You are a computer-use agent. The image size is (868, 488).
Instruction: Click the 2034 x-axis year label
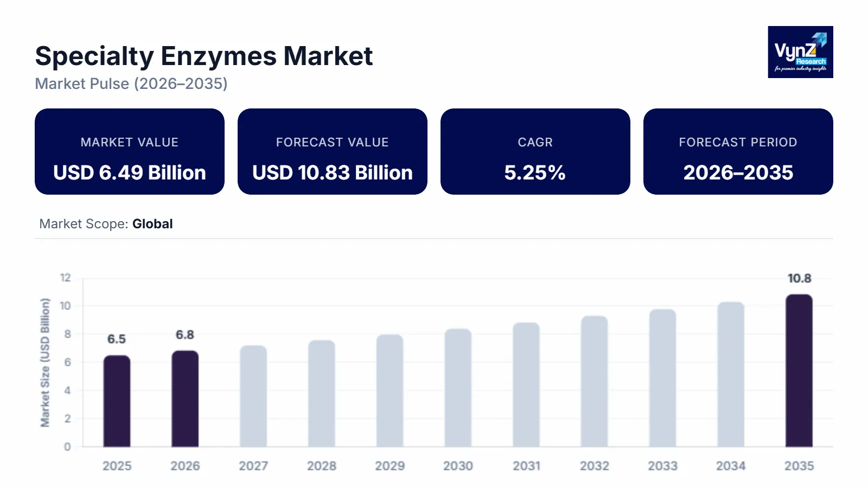[x=731, y=466]
